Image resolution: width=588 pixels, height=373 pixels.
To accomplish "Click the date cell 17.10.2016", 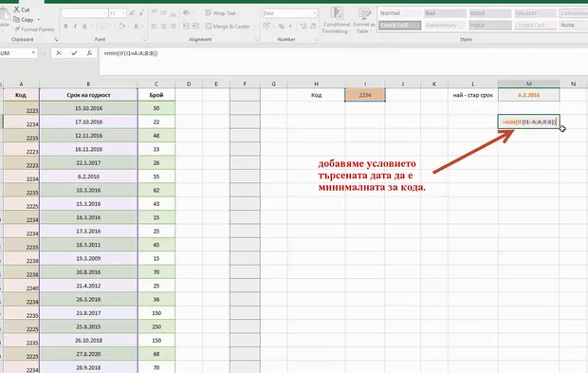I will pyautogui.click(x=88, y=121).
